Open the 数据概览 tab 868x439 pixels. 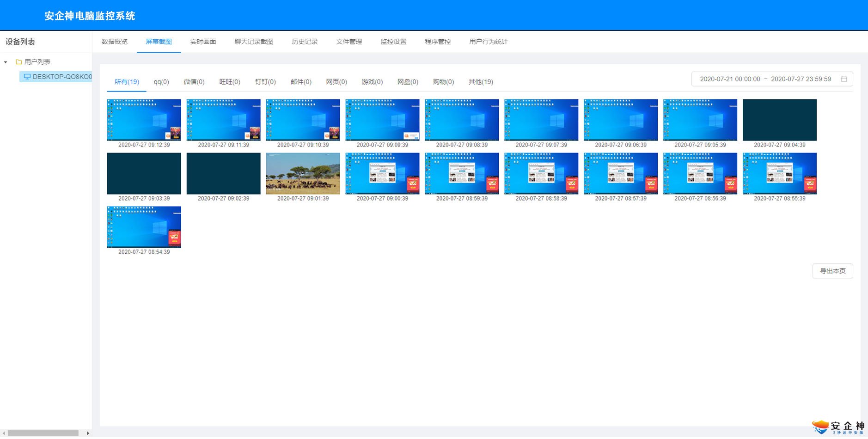114,42
